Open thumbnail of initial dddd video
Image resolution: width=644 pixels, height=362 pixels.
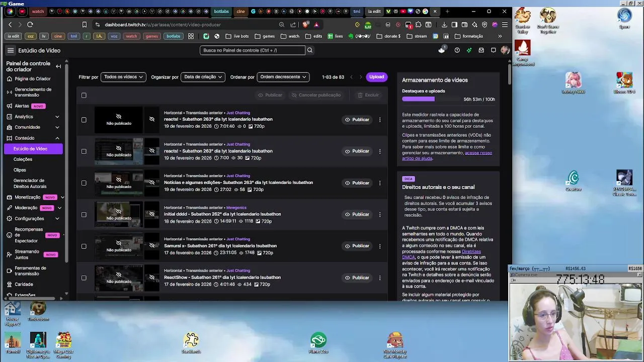[x=119, y=215]
